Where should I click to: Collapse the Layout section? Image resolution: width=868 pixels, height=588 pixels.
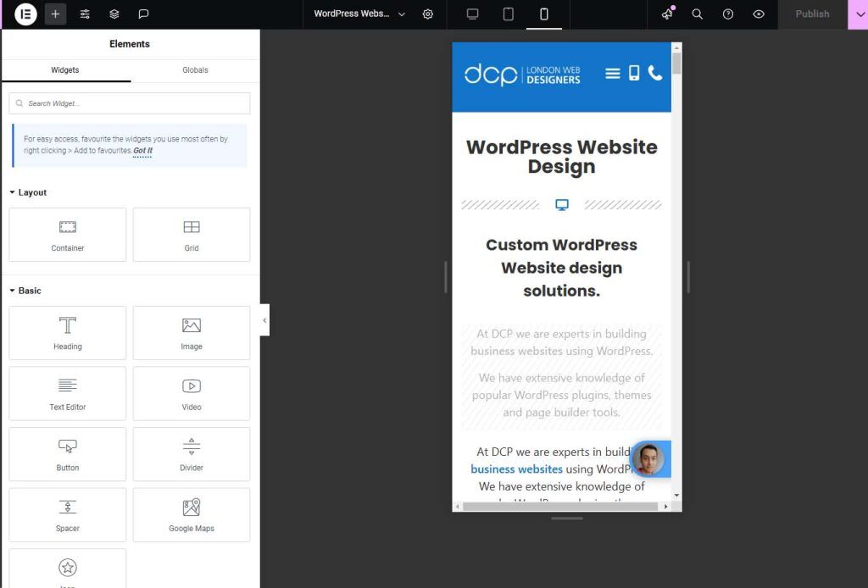(28, 192)
